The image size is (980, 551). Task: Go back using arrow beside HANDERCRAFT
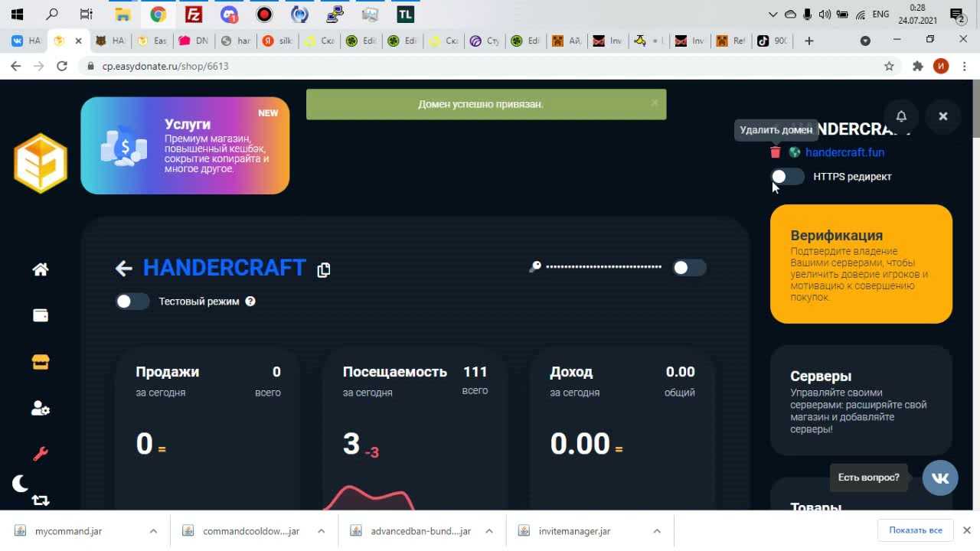click(123, 268)
